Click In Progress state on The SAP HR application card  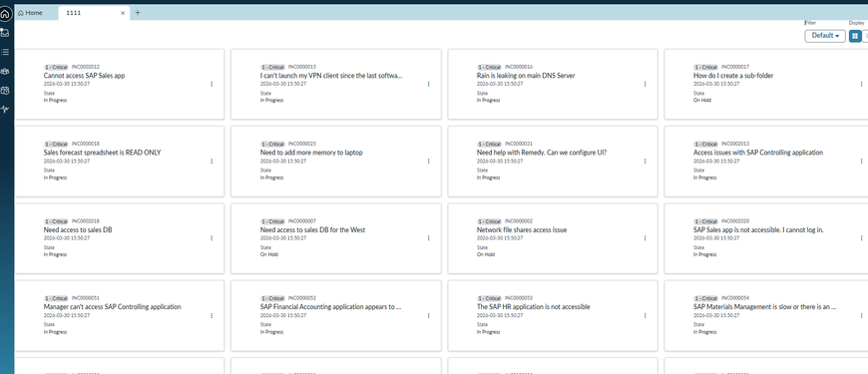click(x=488, y=332)
